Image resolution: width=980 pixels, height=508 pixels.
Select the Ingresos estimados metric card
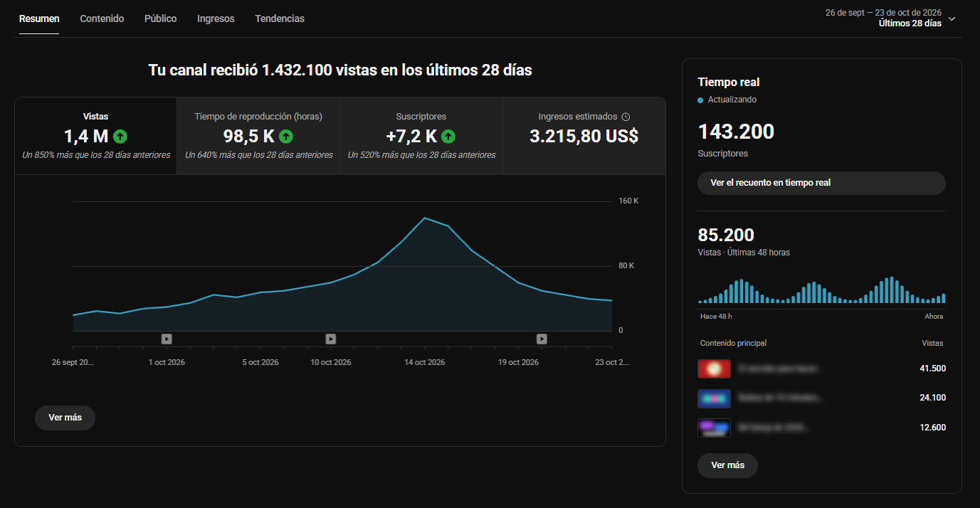tap(584, 136)
